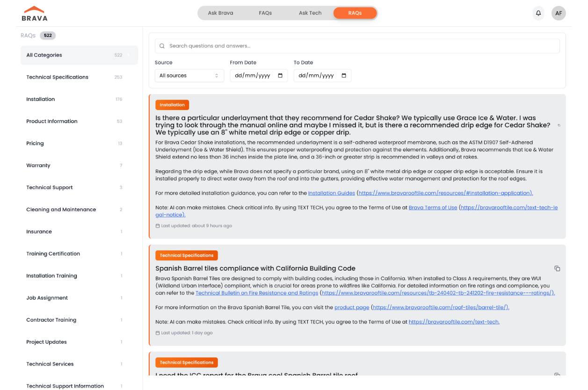This screenshot has height=390, width=588.
Task: Focus the search questions and answers field
Action: (357, 46)
